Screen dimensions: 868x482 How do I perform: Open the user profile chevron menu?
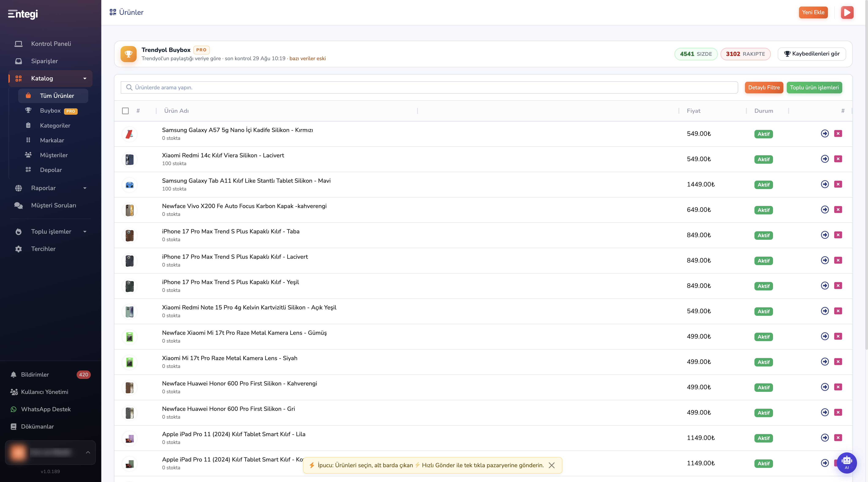click(88, 452)
